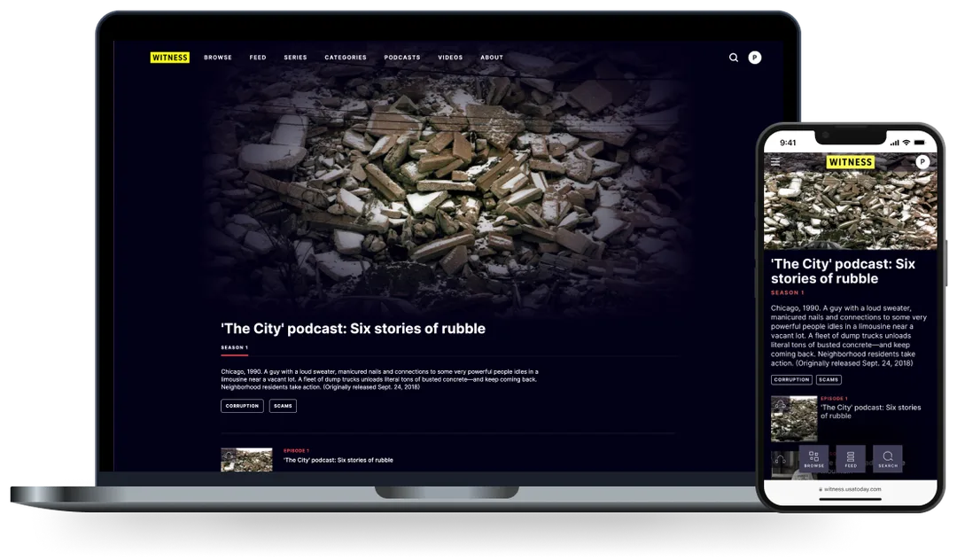The width and height of the screenshot is (957, 560).
Task: Click the About navigation link
Action: 492,58
